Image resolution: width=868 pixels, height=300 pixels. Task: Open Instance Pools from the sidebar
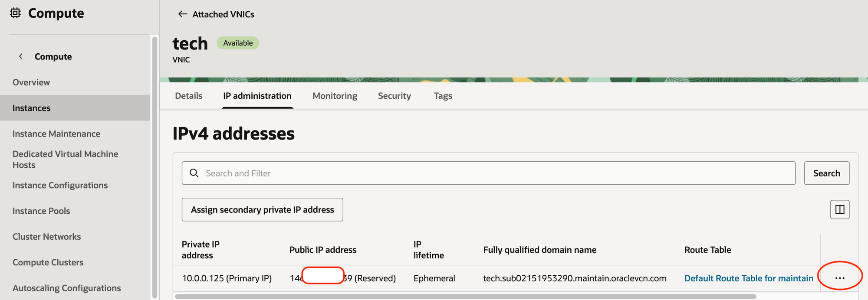click(41, 211)
